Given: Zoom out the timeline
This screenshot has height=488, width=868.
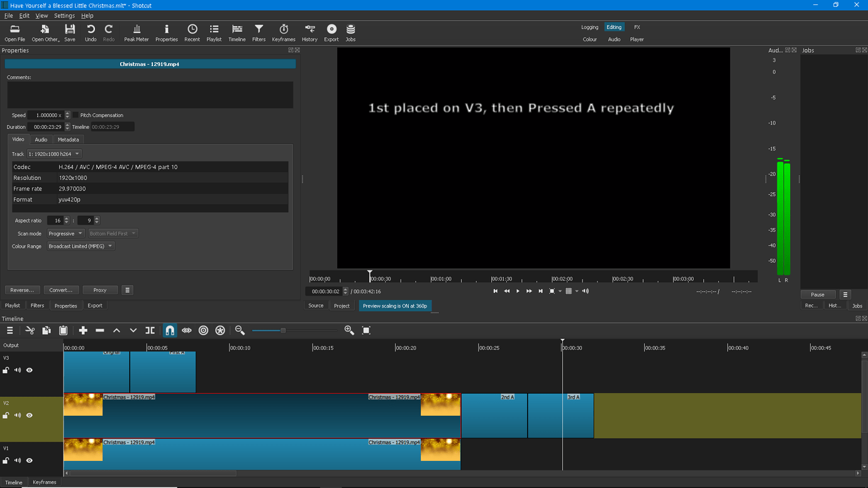Looking at the screenshot, I should click(x=240, y=331).
